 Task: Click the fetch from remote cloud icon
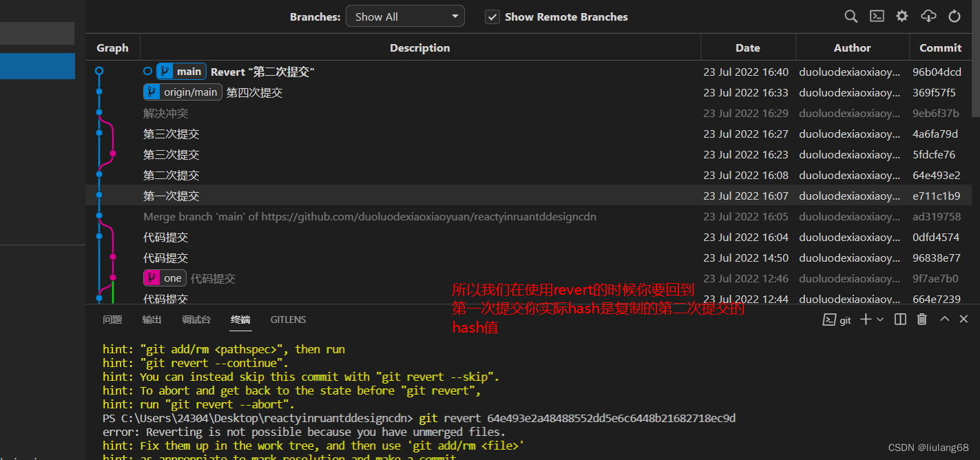coord(928,16)
